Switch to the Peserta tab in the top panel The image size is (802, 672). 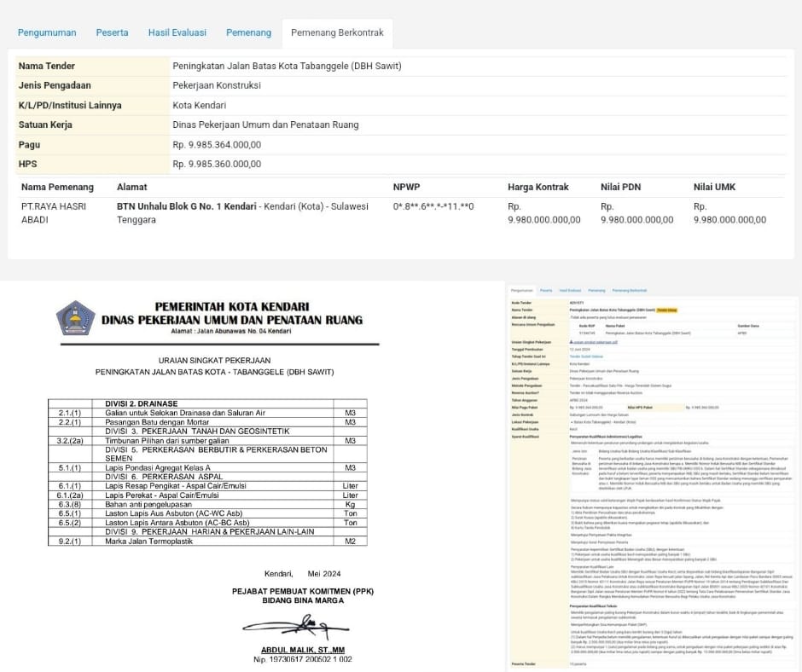(112, 32)
